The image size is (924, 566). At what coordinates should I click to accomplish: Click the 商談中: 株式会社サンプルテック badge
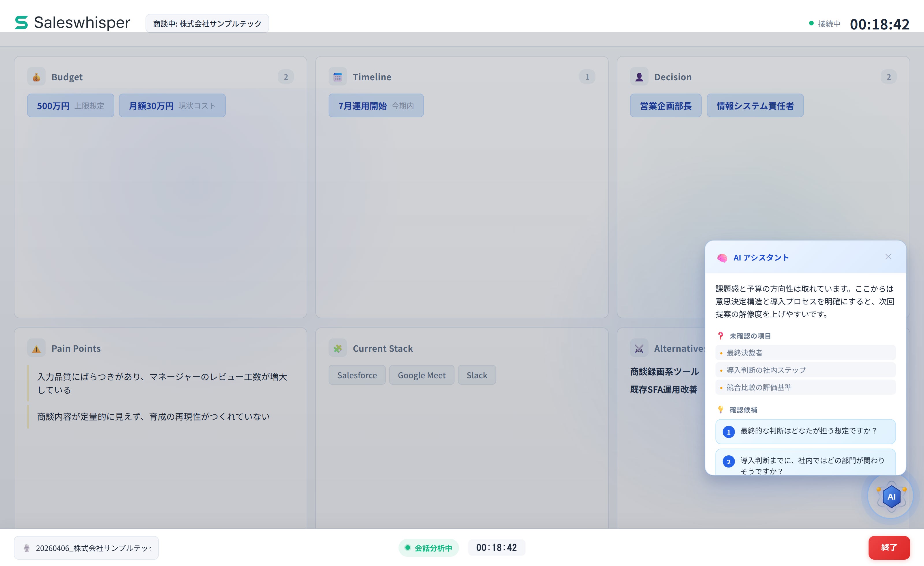pyautogui.click(x=207, y=24)
